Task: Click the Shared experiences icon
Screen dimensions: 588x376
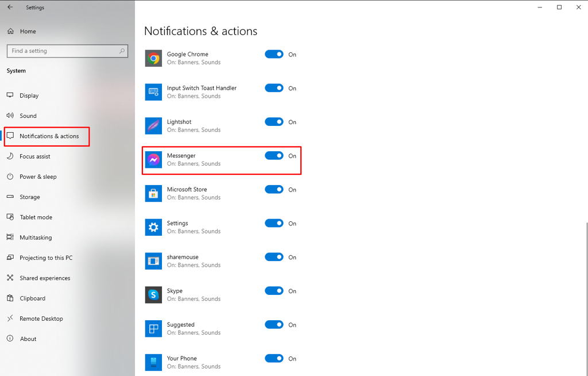Action: (x=10, y=278)
